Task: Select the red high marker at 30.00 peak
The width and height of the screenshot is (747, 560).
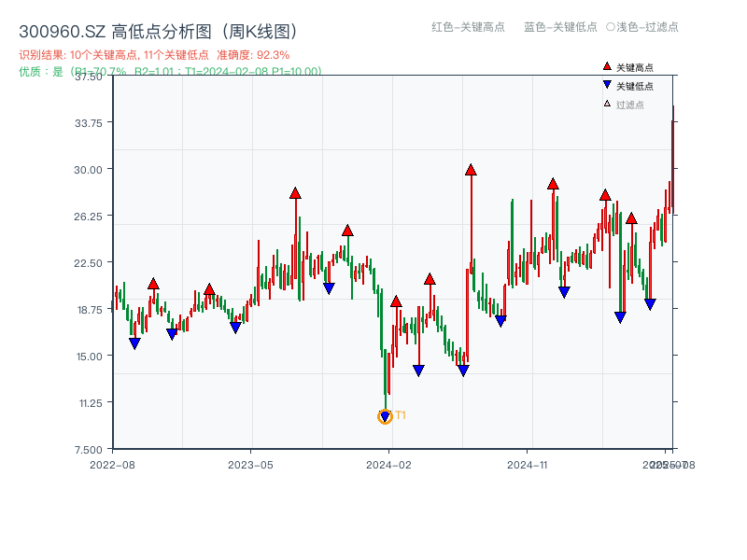Action: click(471, 170)
